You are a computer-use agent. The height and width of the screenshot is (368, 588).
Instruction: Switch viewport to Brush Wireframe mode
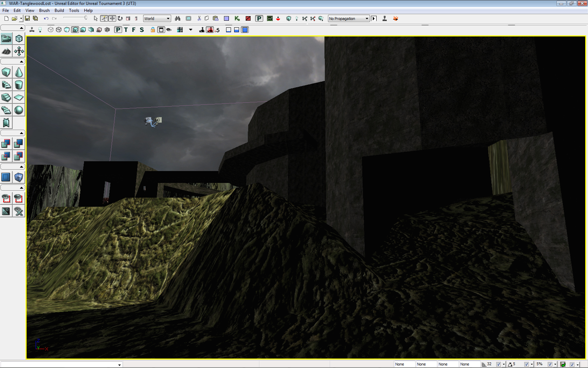pyautogui.click(x=51, y=30)
